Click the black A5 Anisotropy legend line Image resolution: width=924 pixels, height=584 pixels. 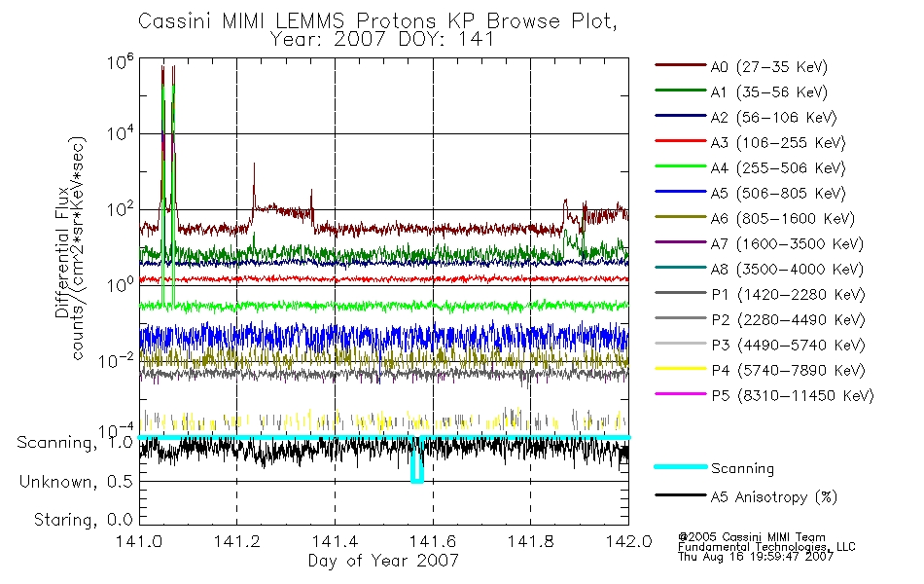pyautogui.click(x=680, y=495)
